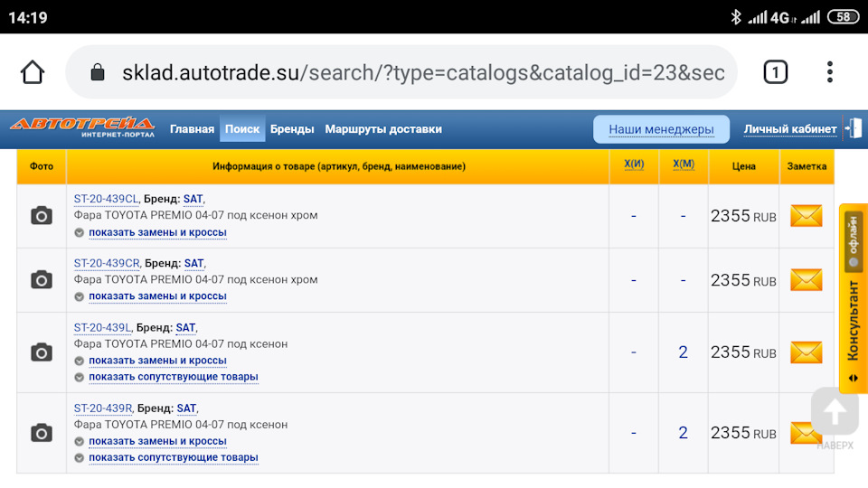Open photo for ST-20-439CL headlight
This screenshot has height=488, width=868.
coord(42,216)
